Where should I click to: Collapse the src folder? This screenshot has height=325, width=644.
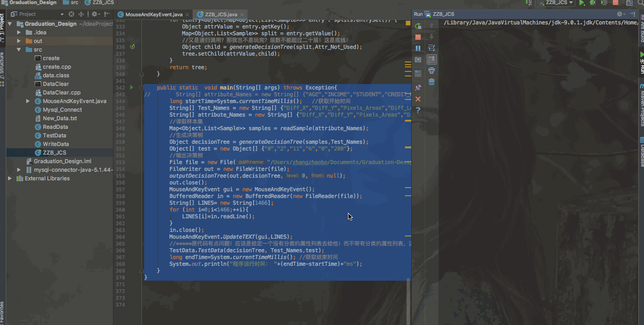click(x=19, y=50)
